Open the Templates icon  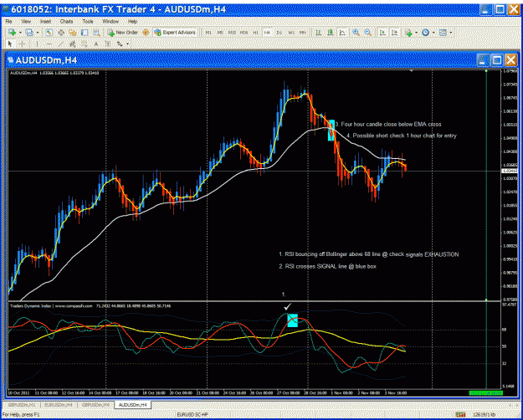[443, 33]
